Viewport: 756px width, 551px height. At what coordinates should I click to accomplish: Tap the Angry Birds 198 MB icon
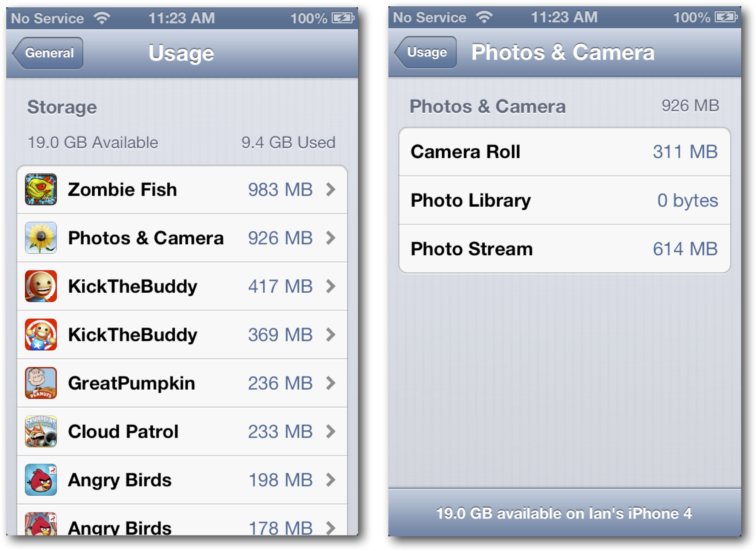pyautogui.click(x=41, y=479)
